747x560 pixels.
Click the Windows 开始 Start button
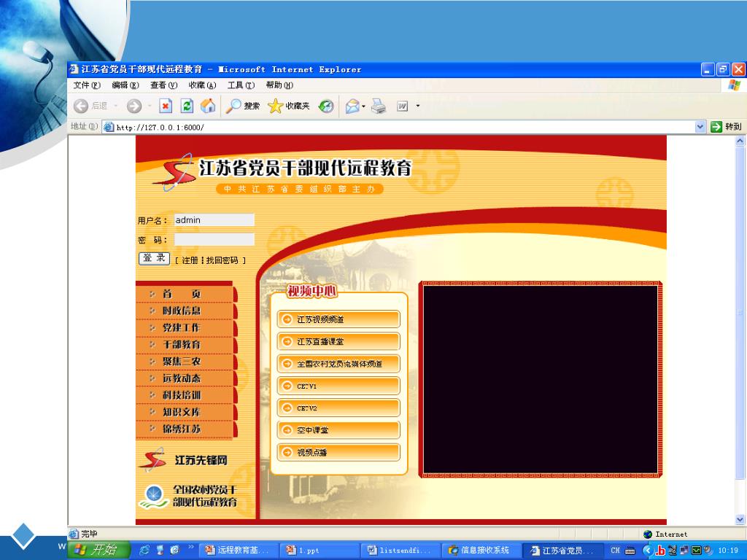click(x=99, y=550)
